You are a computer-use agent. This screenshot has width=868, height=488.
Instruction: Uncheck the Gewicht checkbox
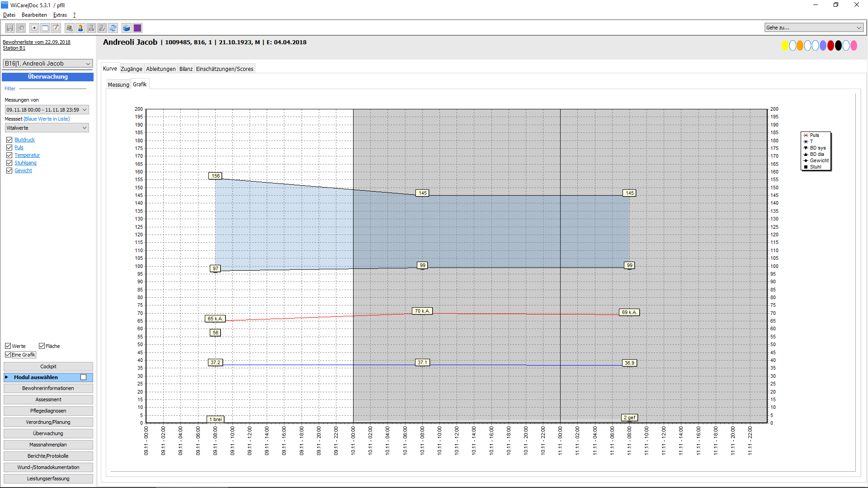pos(9,171)
